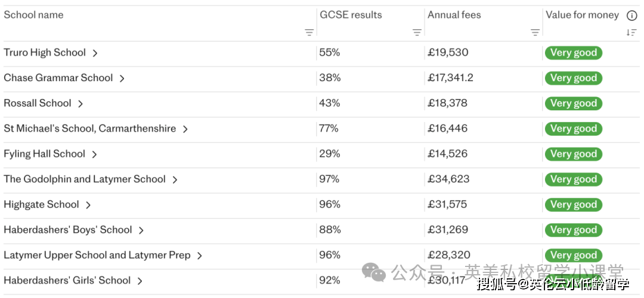Click the Value for money info icon
Viewport: 644px width, 298px height.
point(631,15)
